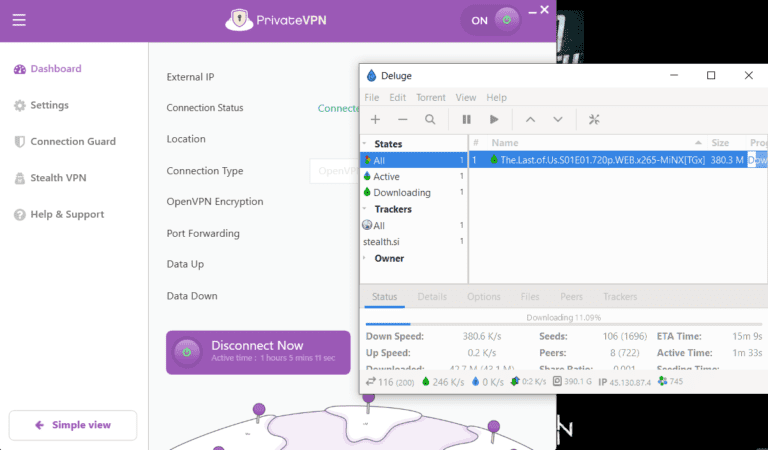Click the remove torrent minus icon
This screenshot has width=768, height=450.
coord(402,120)
